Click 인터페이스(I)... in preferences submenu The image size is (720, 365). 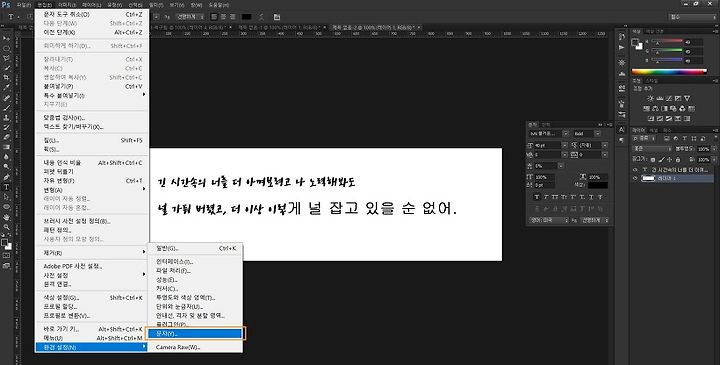[194, 261]
